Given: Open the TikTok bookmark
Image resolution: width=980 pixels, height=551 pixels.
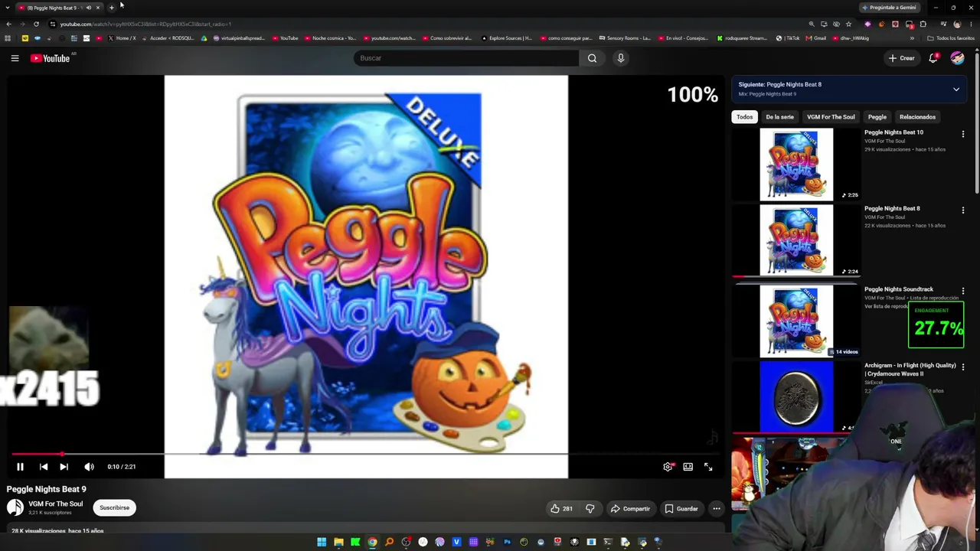Looking at the screenshot, I should [788, 38].
